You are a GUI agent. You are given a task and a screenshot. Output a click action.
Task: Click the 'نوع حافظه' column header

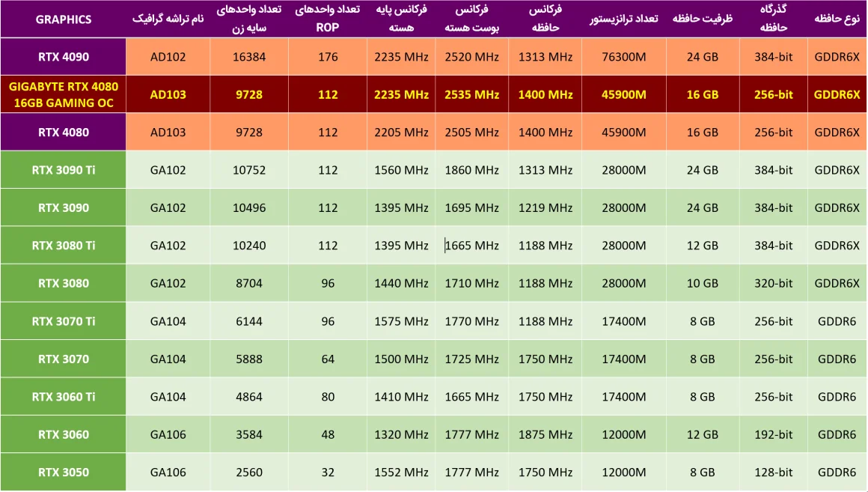837,19
